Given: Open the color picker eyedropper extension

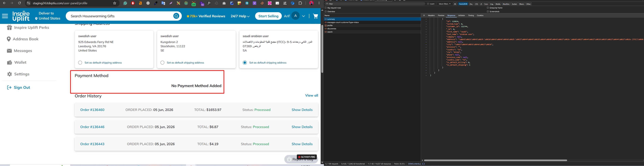Looking at the screenshot, I should click(156, 3).
